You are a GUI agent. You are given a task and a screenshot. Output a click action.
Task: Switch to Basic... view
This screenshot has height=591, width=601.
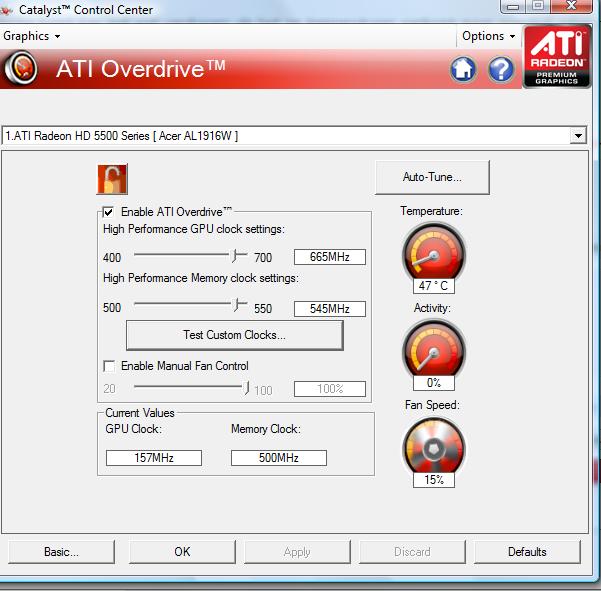61,552
